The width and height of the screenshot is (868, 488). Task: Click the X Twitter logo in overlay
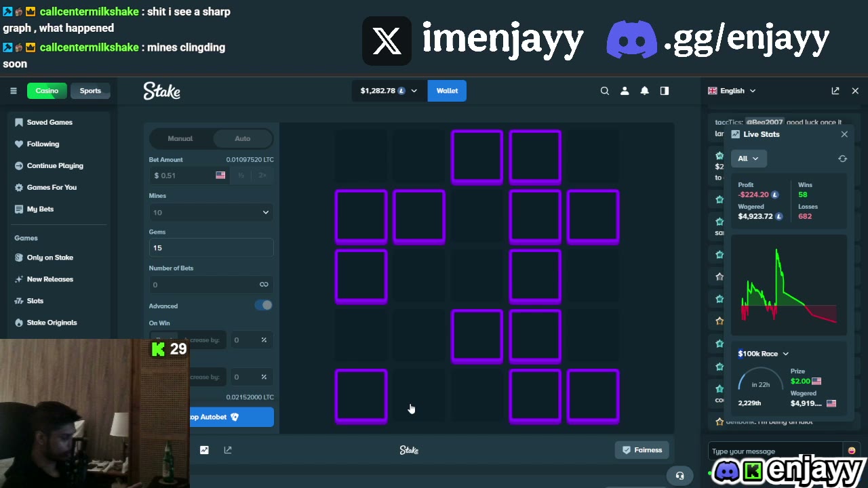(387, 41)
